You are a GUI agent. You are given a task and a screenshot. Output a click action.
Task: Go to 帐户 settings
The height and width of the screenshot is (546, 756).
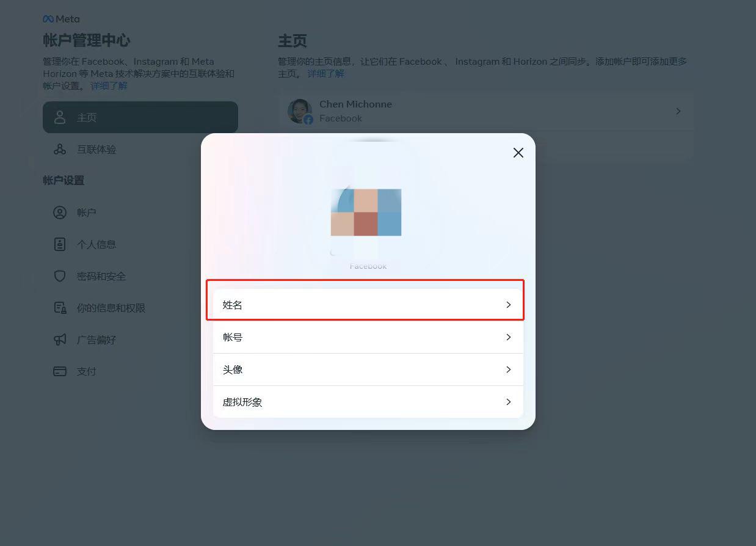(87, 213)
